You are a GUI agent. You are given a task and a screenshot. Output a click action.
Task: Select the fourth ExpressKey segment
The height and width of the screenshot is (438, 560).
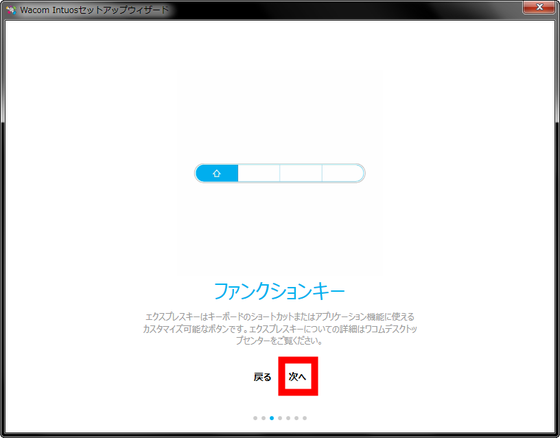343,173
